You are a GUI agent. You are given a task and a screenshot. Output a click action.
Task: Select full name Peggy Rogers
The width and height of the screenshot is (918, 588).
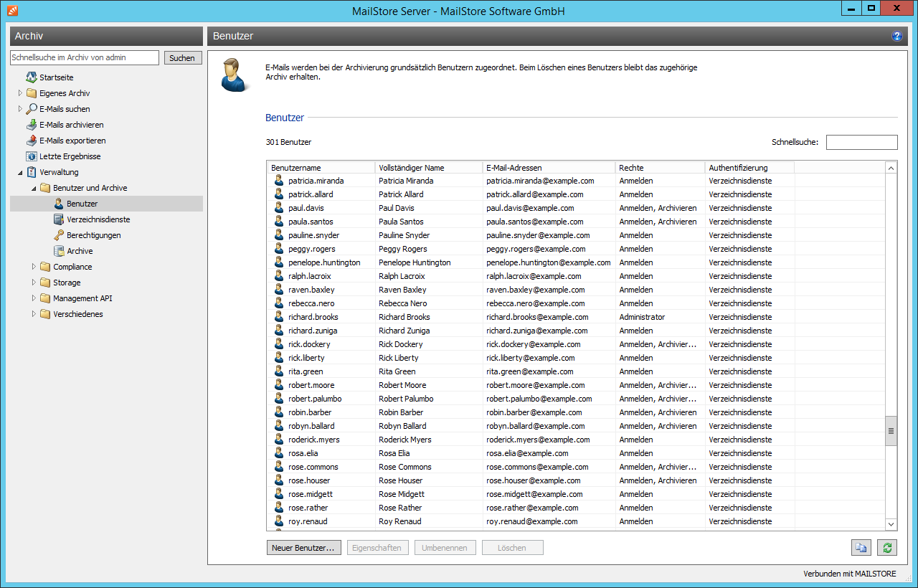tap(403, 249)
